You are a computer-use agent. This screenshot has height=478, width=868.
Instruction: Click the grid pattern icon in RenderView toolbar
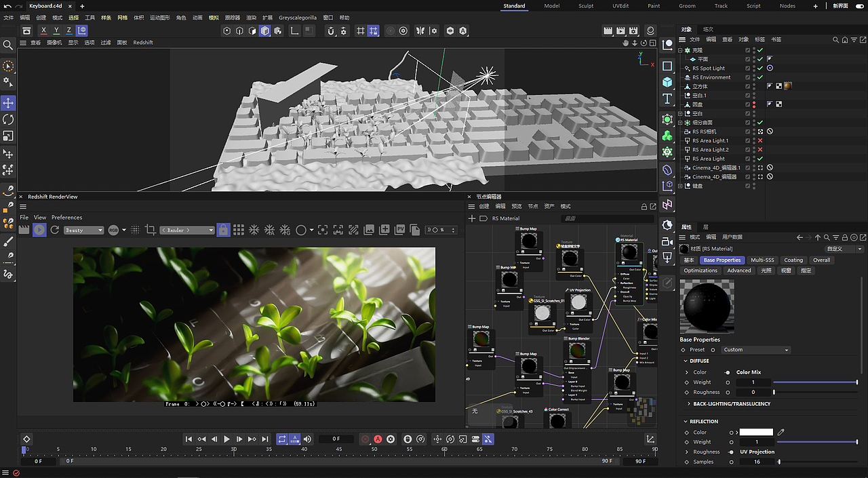coord(238,230)
